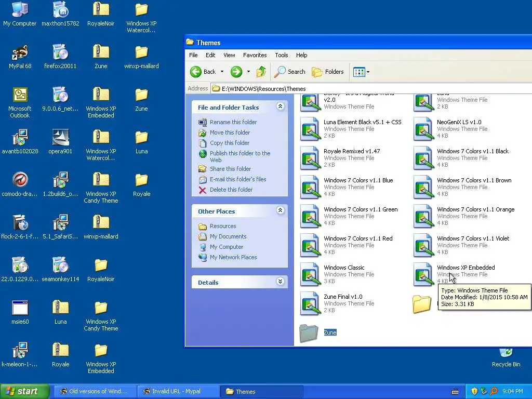
Task: Click Move this folder link
Action: pyautogui.click(x=230, y=132)
